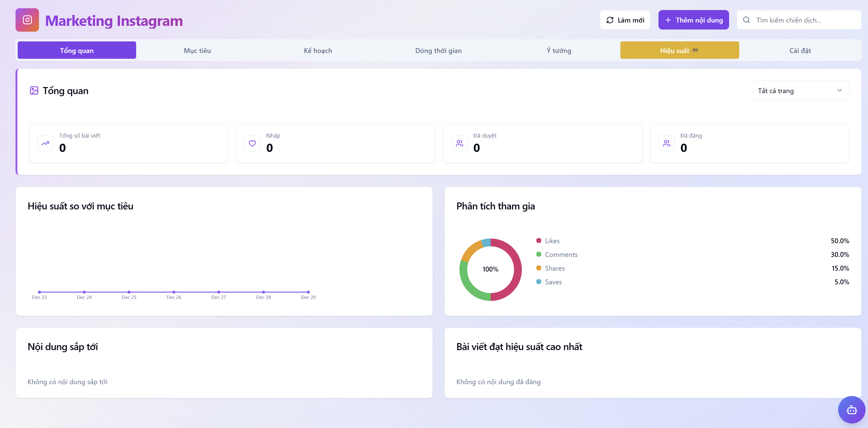Viewport: 868px width, 428px height.
Task: Open the Kế hoạch tab
Action: click(x=318, y=51)
